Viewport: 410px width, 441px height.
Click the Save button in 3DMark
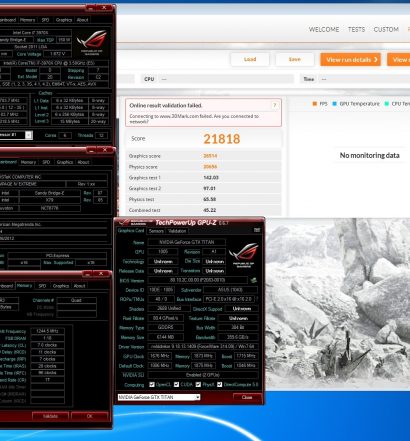coord(295,59)
